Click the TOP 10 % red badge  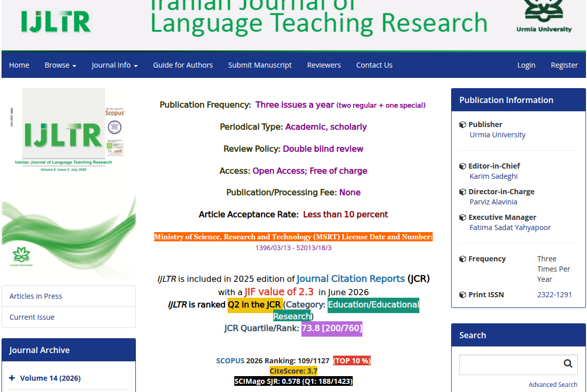click(352, 361)
